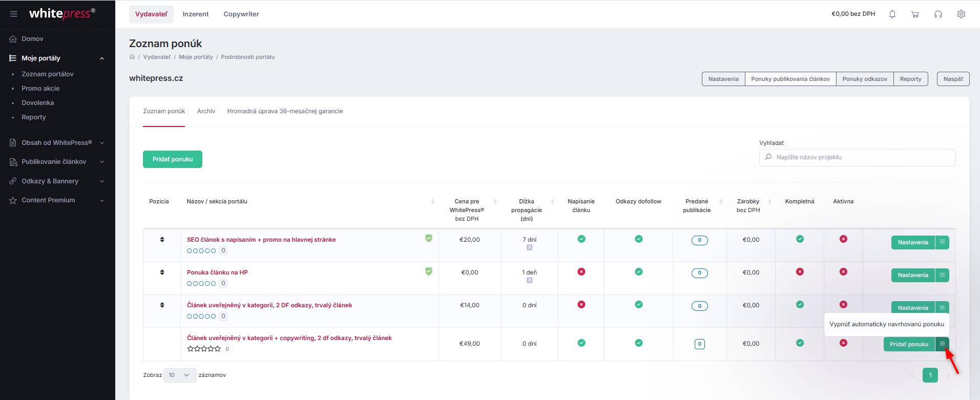Click the green Pridať ponuku button above the table
The height and width of the screenshot is (400, 980).
[x=173, y=159]
